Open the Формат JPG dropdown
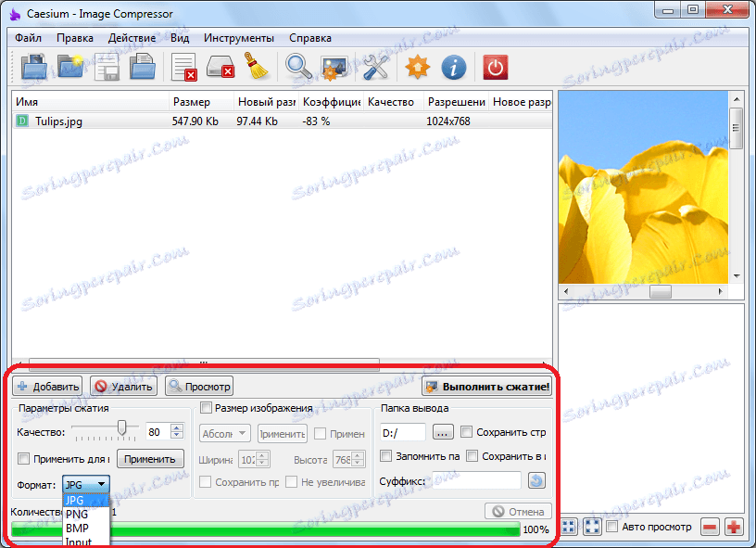Viewport: 756px width, 548px height. [x=86, y=484]
